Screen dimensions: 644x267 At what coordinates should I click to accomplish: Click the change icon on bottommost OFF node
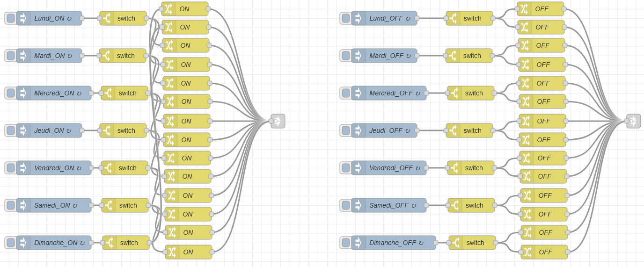pyautogui.click(x=528, y=252)
